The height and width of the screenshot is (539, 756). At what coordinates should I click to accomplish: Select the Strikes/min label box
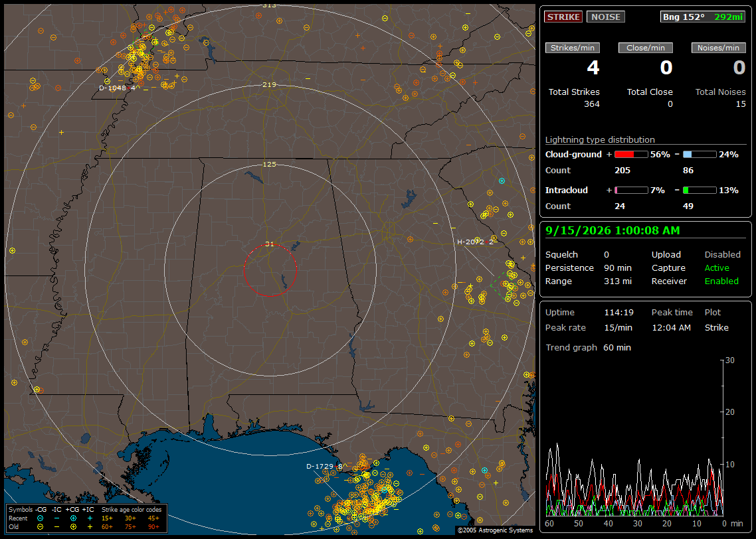[x=573, y=48]
